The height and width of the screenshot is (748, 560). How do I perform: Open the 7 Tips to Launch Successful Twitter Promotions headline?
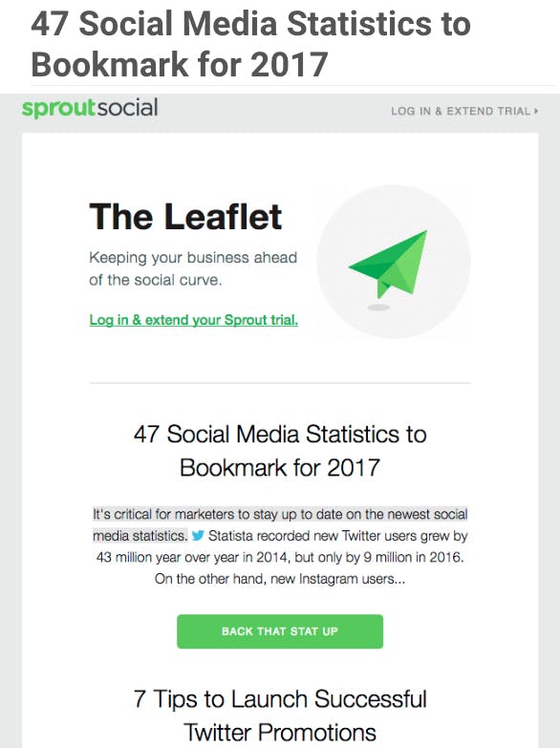point(280,716)
